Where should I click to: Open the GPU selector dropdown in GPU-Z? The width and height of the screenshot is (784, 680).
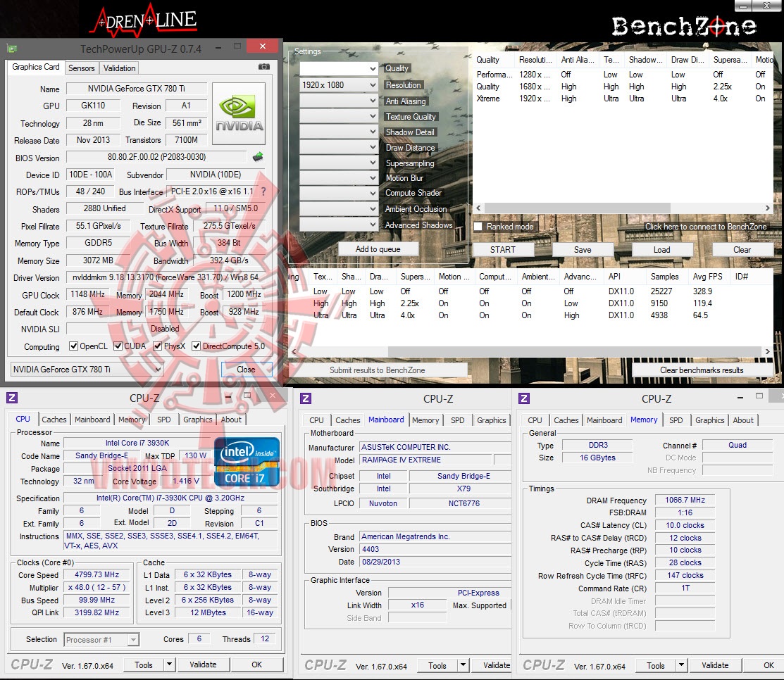pos(87,370)
